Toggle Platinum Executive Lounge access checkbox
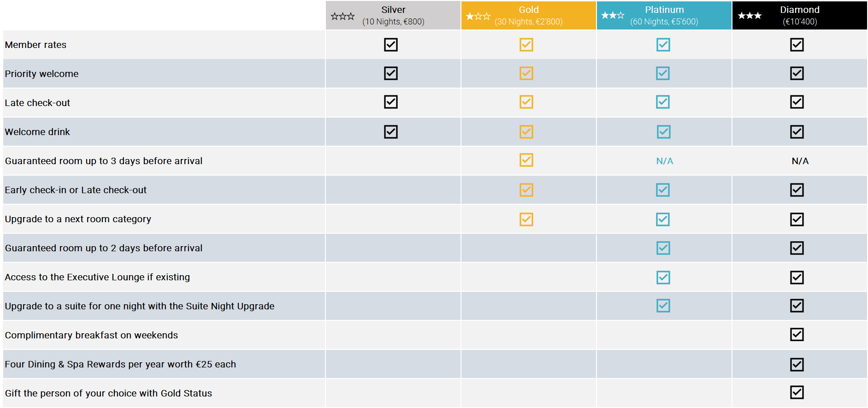The height and width of the screenshot is (408, 868). coord(663,278)
